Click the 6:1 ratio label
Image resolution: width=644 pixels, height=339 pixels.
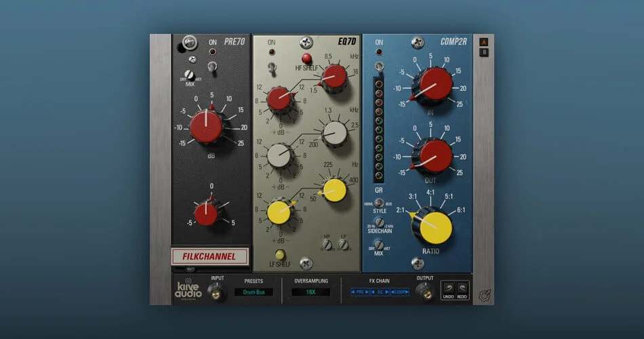tap(461, 210)
